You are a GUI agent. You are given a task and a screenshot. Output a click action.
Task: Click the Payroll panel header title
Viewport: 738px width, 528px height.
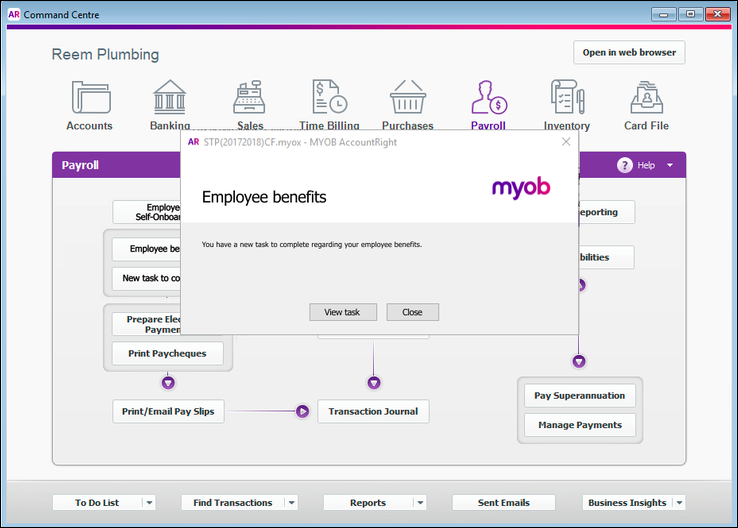(80, 165)
